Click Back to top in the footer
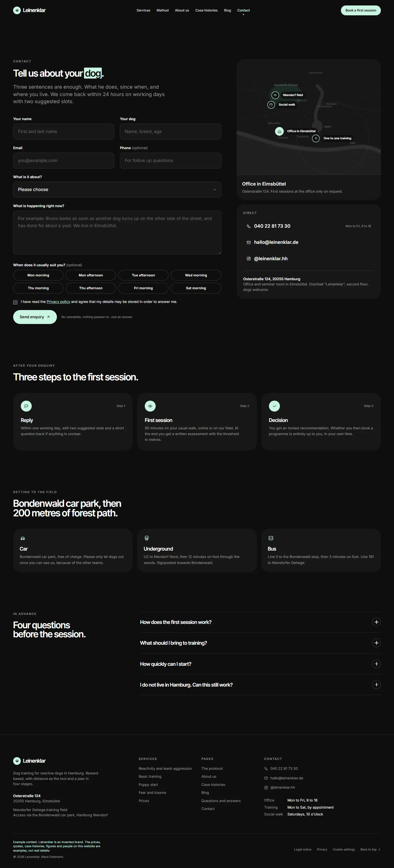Screen dimensions: 394x868 click(370, 849)
